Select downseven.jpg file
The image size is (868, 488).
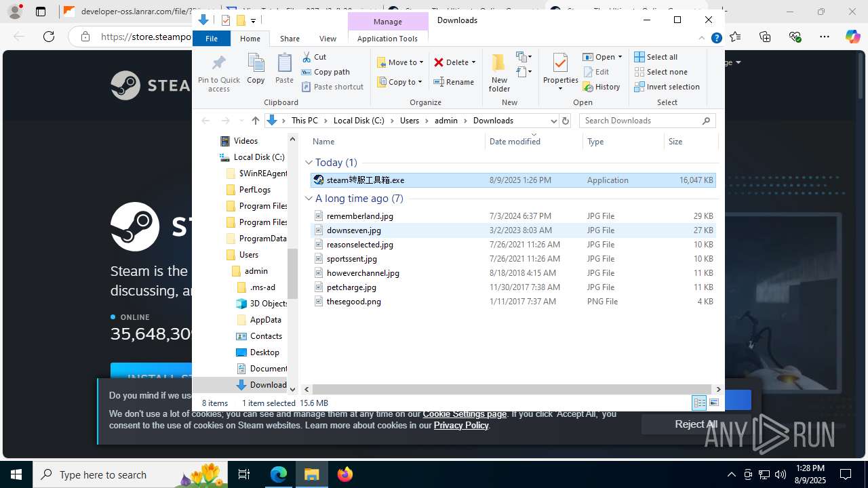click(x=513, y=230)
